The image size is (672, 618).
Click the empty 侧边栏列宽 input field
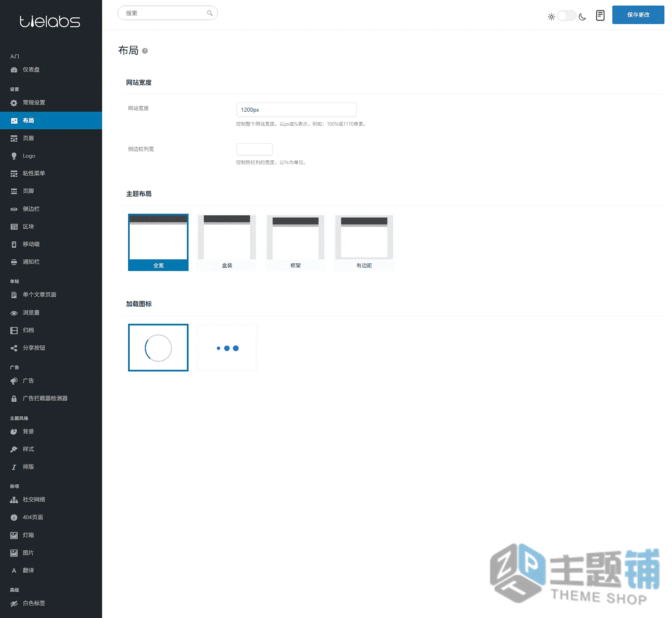point(255,149)
